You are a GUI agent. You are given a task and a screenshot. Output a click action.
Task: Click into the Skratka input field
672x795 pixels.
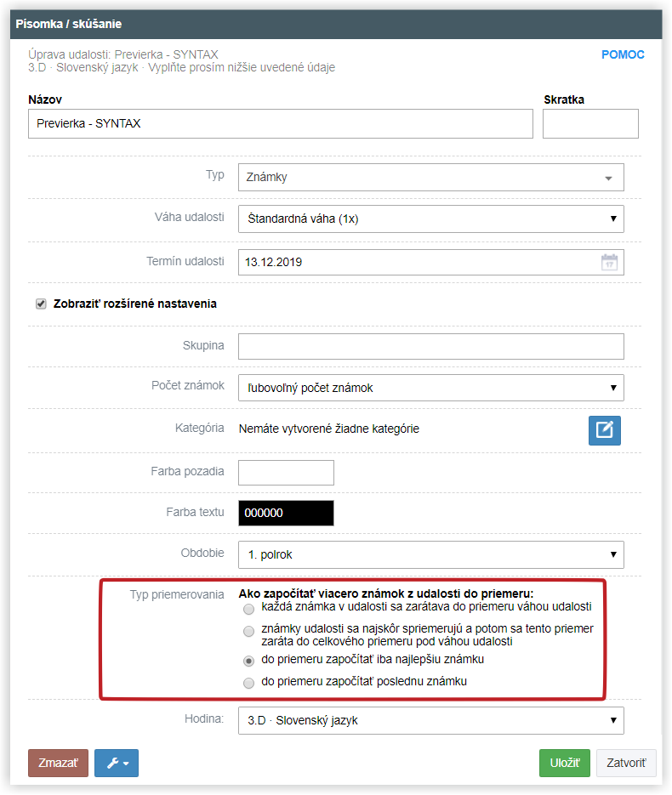(x=590, y=123)
